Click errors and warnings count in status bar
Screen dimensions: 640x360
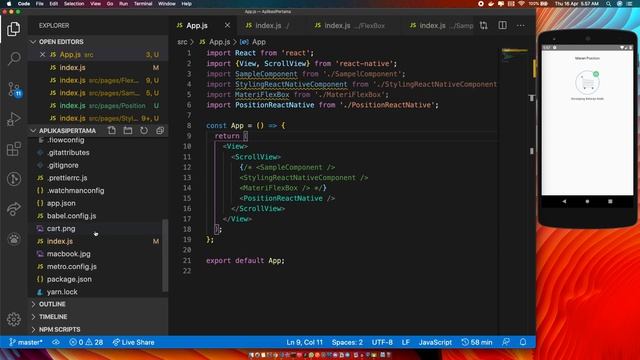point(86,342)
